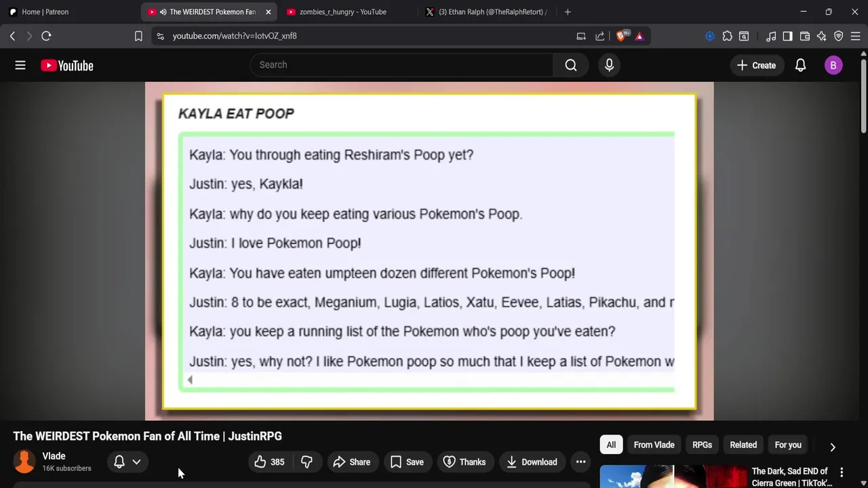This screenshot has width=868, height=488.
Task: Reload the current page
Action: coord(46,36)
